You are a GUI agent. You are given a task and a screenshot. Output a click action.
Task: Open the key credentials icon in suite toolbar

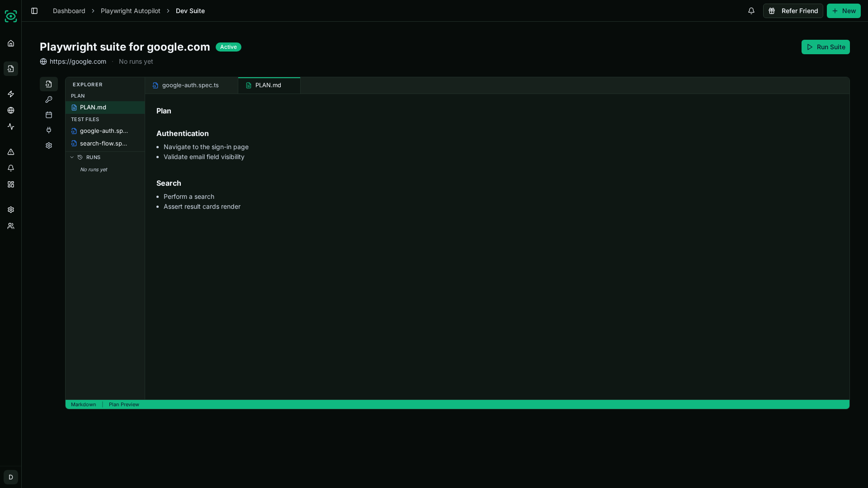49,99
